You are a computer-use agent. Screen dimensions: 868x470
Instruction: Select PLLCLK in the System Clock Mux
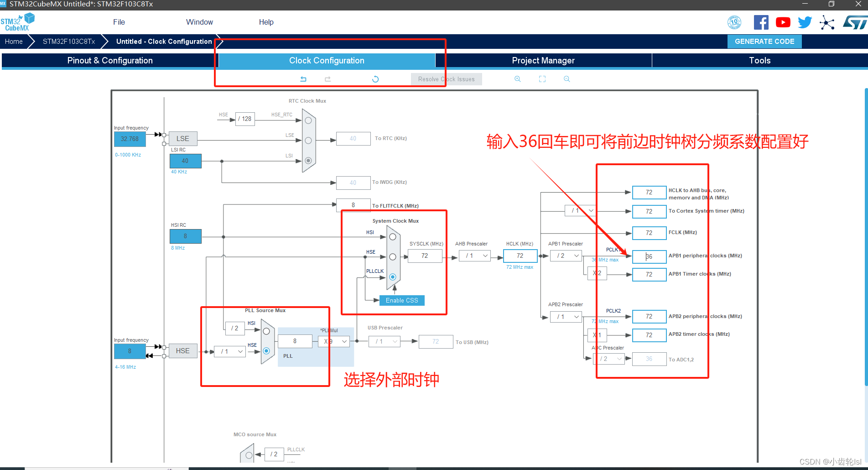coord(393,277)
